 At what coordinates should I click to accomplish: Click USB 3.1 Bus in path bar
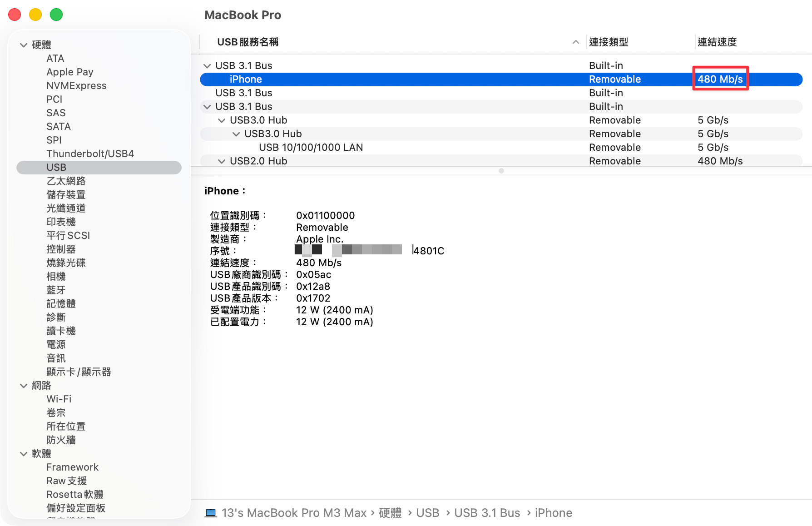pos(487,513)
